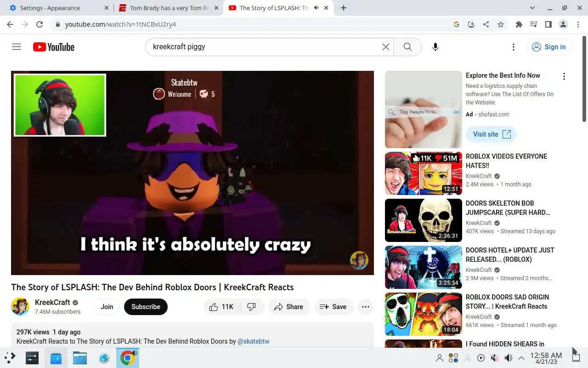
Task: Open Chrome three-dot menu
Action: (578, 24)
